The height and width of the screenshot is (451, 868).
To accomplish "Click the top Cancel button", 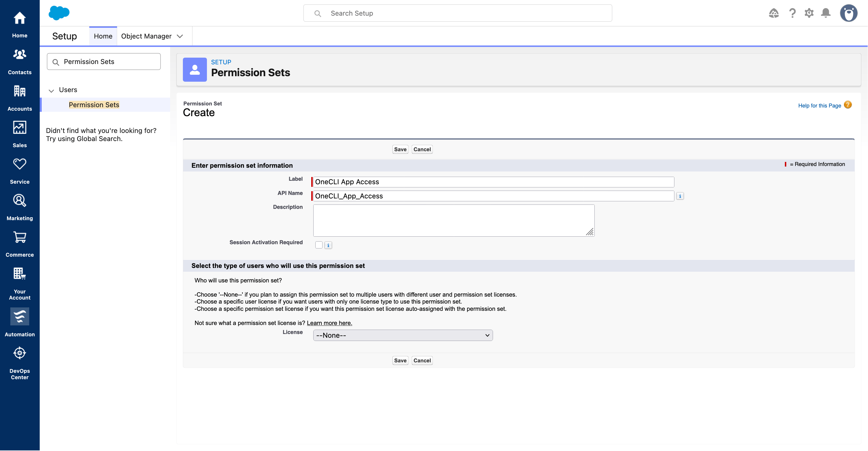I will pos(422,149).
